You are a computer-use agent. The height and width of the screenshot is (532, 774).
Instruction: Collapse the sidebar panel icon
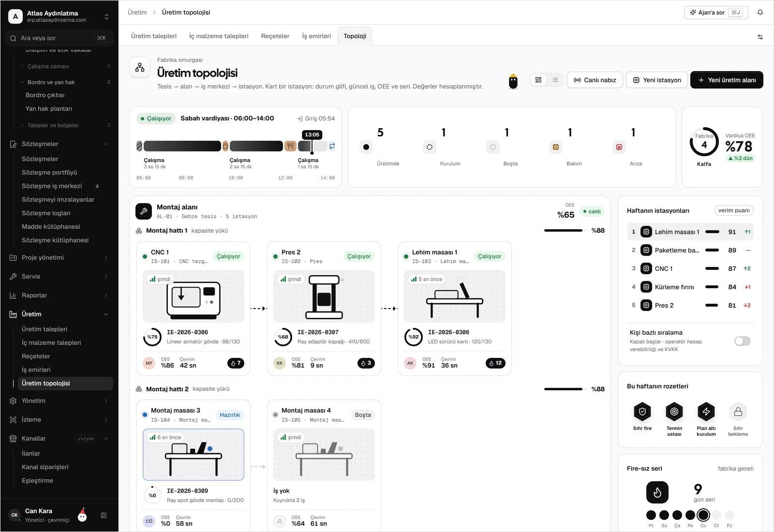pyautogui.click(x=104, y=516)
